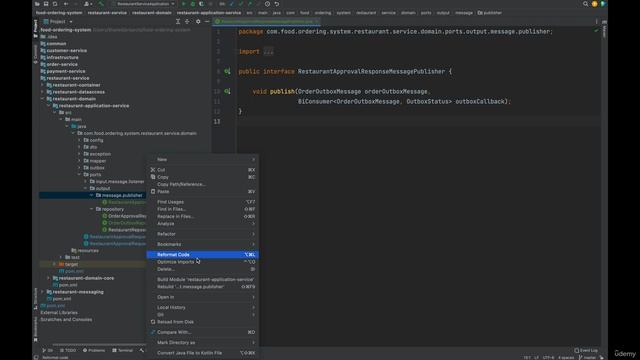Viewport: 640px width, 360px height.
Task: Click the Synchronize/reload toolbar icon
Action: (55, 4)
